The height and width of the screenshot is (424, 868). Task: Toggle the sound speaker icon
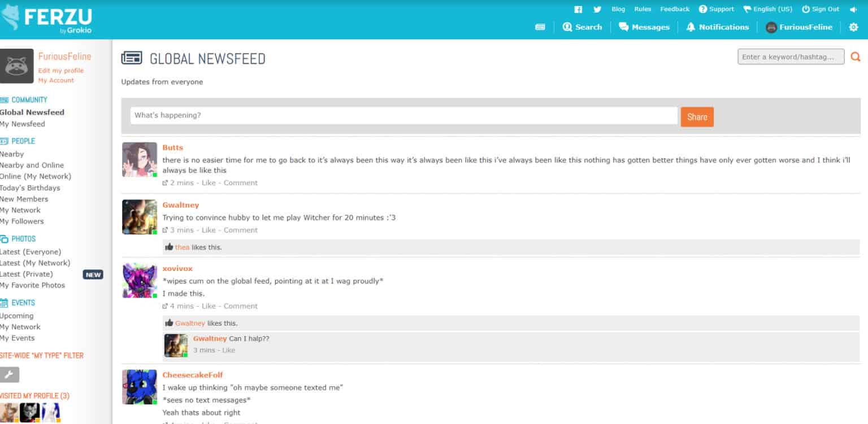(x=853, y=9)
